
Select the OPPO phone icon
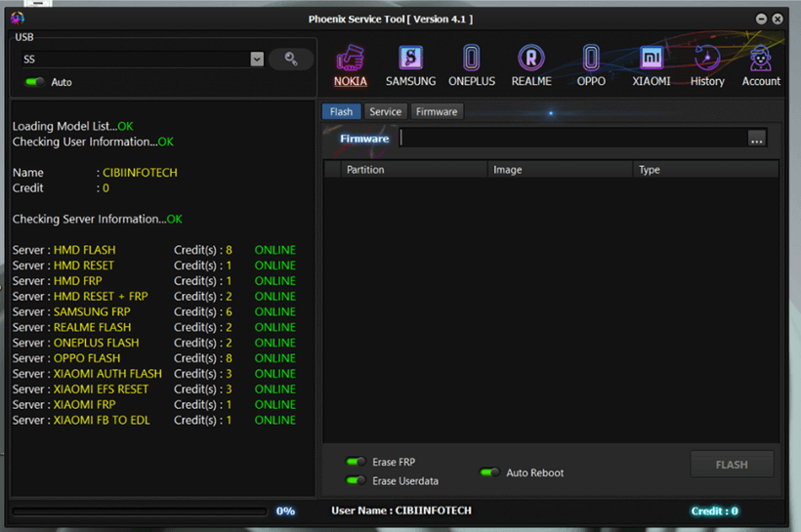click(591, 60)
